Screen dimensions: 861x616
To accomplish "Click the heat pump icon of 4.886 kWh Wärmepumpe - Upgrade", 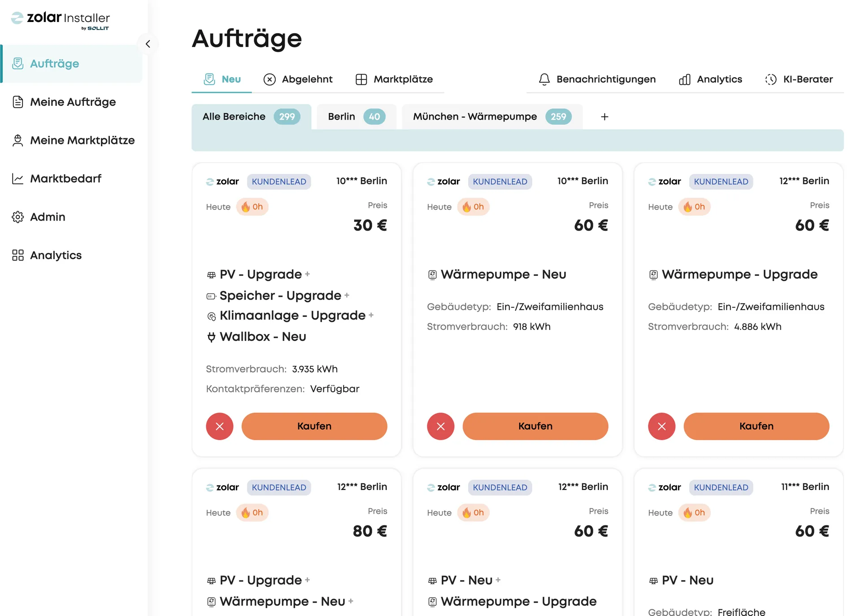I will coord(653,275).
